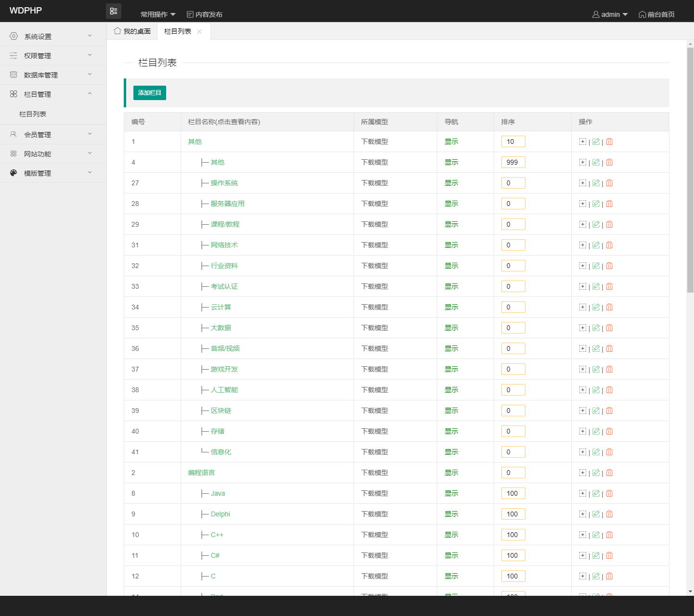Add a sub-column under 编程语言 via plus icon
The width and height of the screenshot is (694, 616).
pos(583,473)
